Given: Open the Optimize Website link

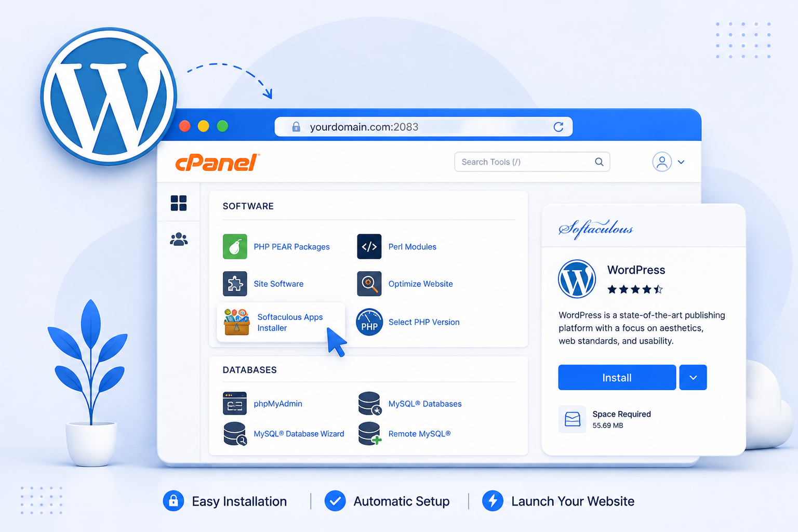Looking at the screenshot, I should point(421,284).
